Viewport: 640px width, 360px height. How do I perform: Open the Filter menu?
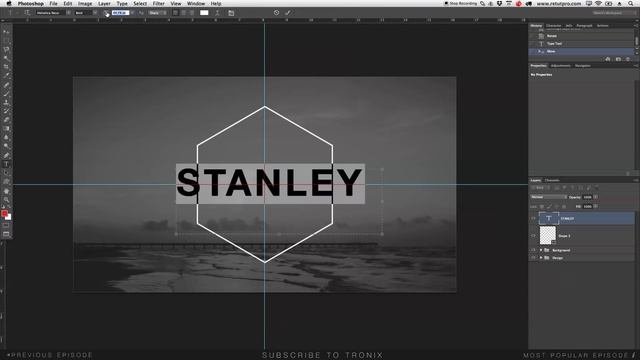click(159, 3)
